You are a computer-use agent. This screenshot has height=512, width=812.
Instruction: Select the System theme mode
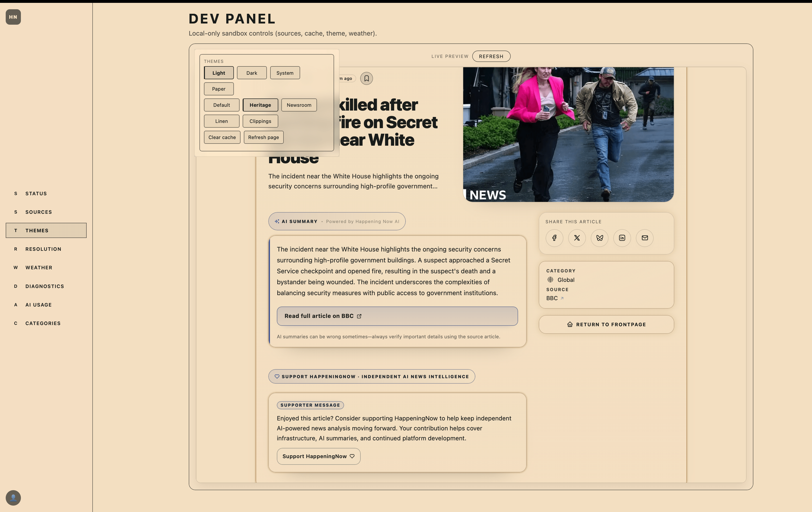[x=285, y=73]
